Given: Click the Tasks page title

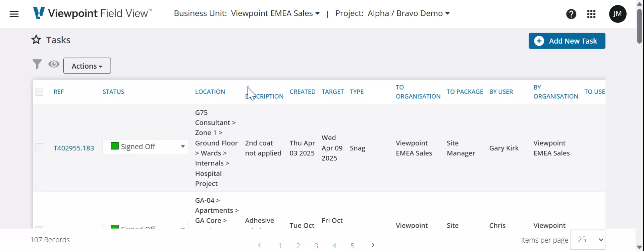Looking at the screenshot, I should pos(58,40).
